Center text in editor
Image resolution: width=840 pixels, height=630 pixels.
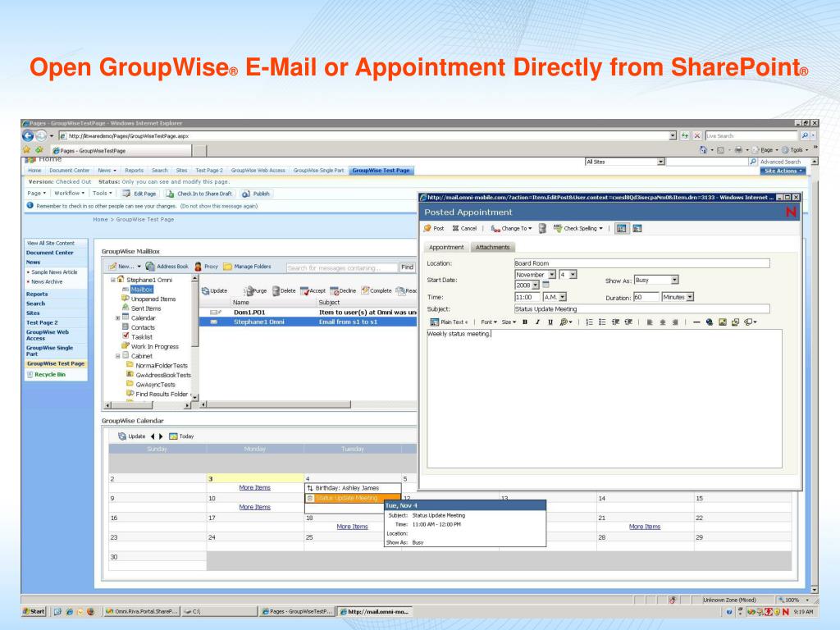[x=663, y=322]
